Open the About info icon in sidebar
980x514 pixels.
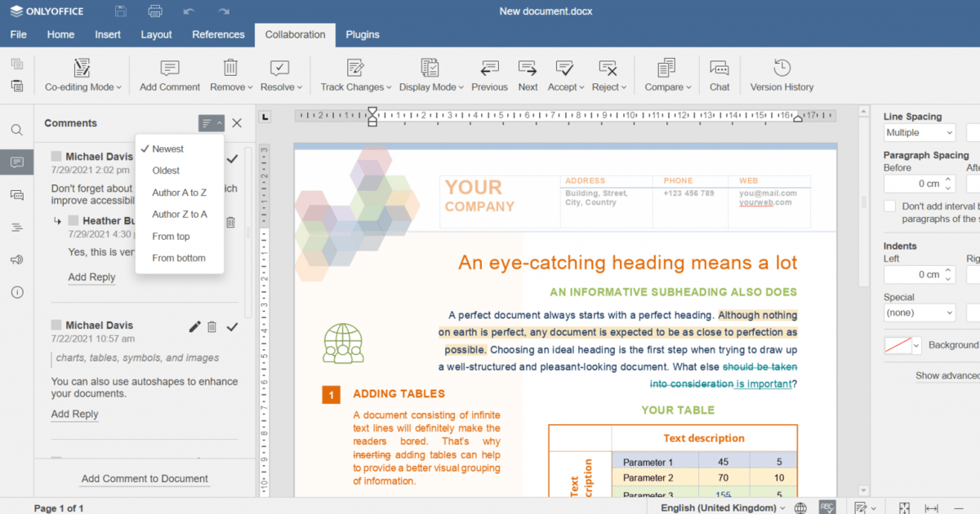(x=16, y=292)
